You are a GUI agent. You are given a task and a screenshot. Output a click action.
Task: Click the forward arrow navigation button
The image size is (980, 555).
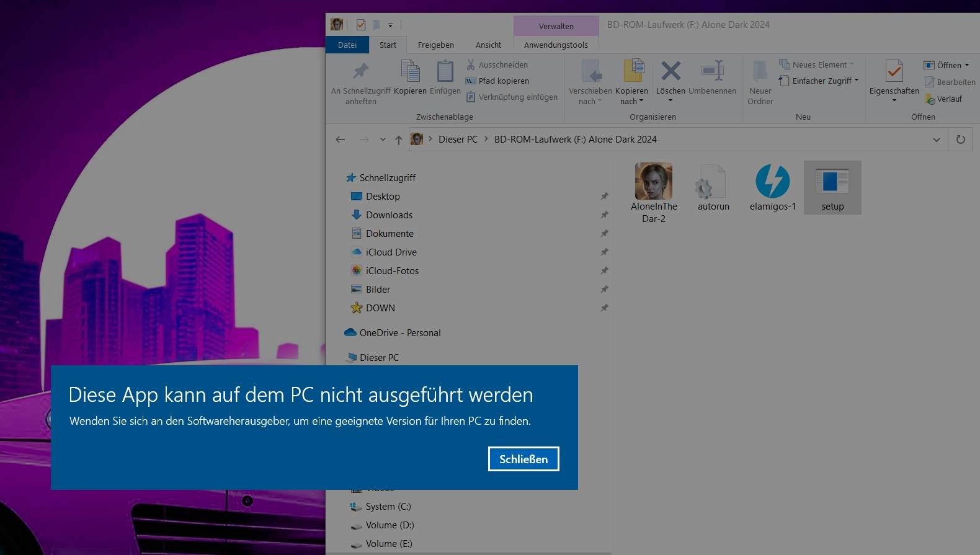(x=364, y=140)
